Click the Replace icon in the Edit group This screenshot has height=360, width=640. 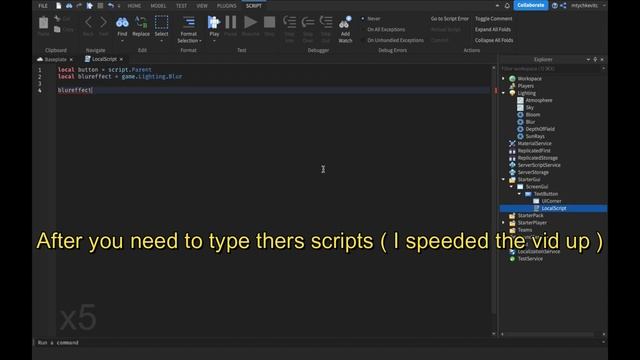coord(141,22)
